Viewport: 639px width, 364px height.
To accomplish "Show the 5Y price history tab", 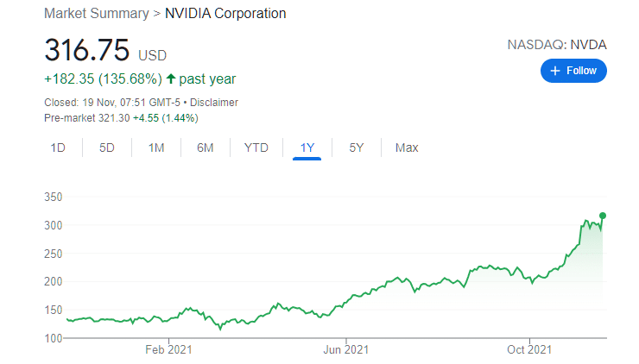I will coord(356,147).
